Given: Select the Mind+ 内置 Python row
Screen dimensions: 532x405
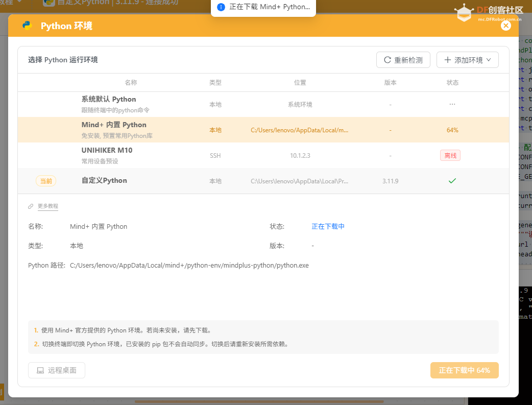Looking at the screenshot, I should pos(263,130).
